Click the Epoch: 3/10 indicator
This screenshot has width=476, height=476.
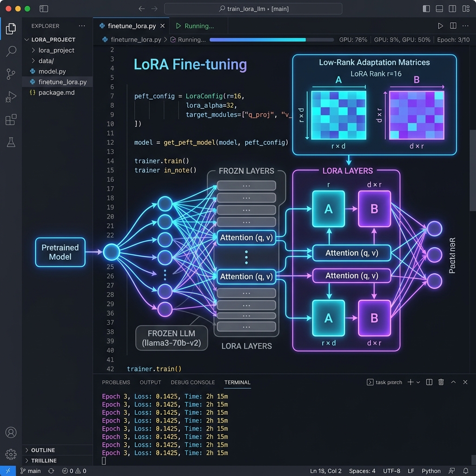pyautogui.click(x=453, y=40)
